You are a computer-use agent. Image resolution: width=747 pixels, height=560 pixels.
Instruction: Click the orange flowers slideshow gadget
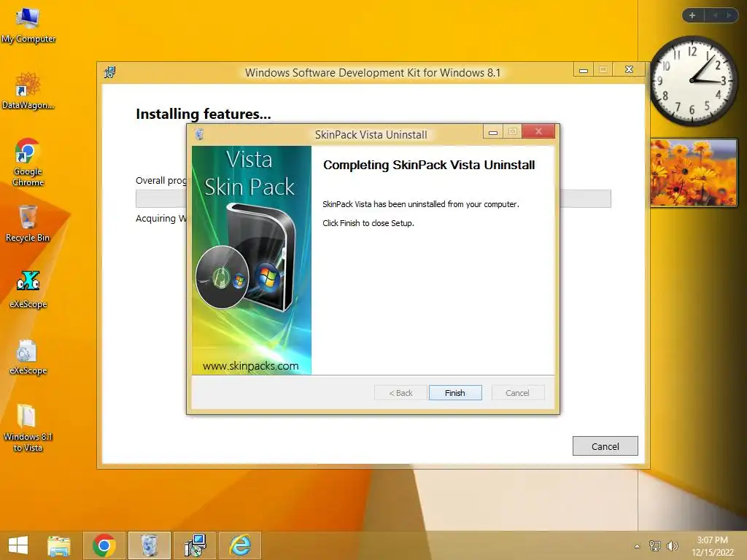point(694,172)
